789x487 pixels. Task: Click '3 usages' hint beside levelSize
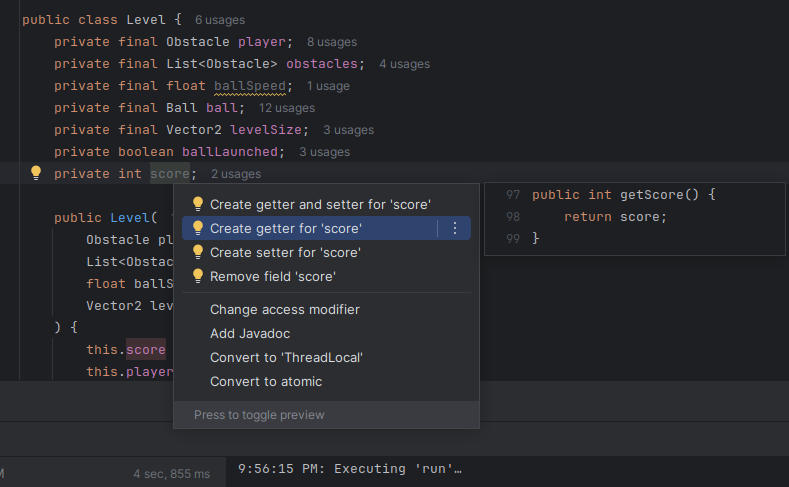click(x=348, y=130)
